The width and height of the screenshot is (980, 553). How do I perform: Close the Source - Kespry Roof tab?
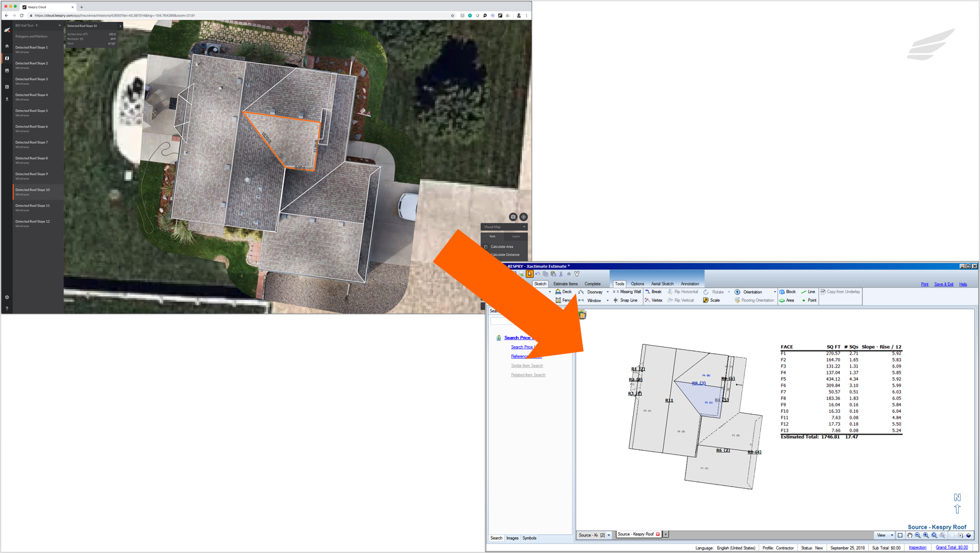(x=658, y=535)
